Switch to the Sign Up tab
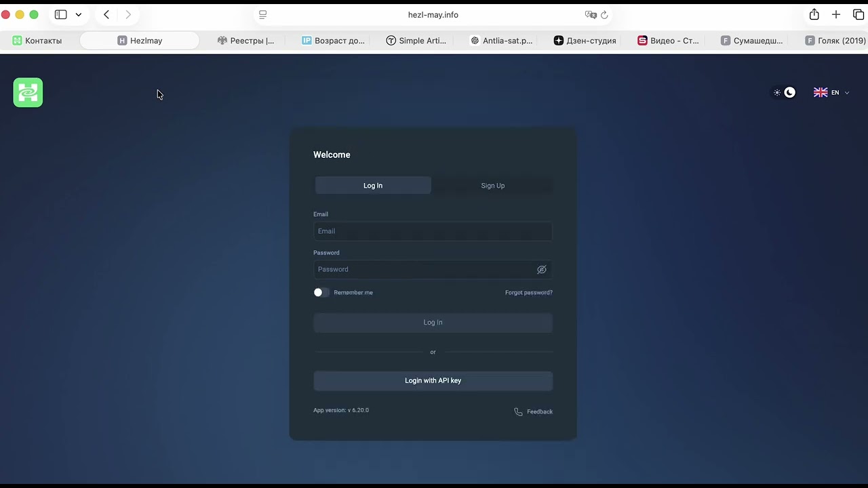This screenshot has width=868, height=488. (x=493, y=186)
